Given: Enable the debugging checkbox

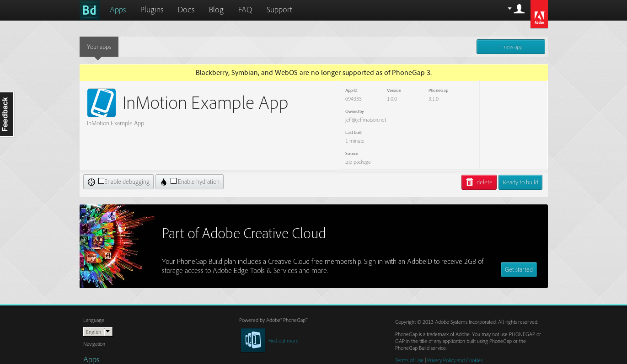Looking at the screenshot, I should click(x=101, y=181).
